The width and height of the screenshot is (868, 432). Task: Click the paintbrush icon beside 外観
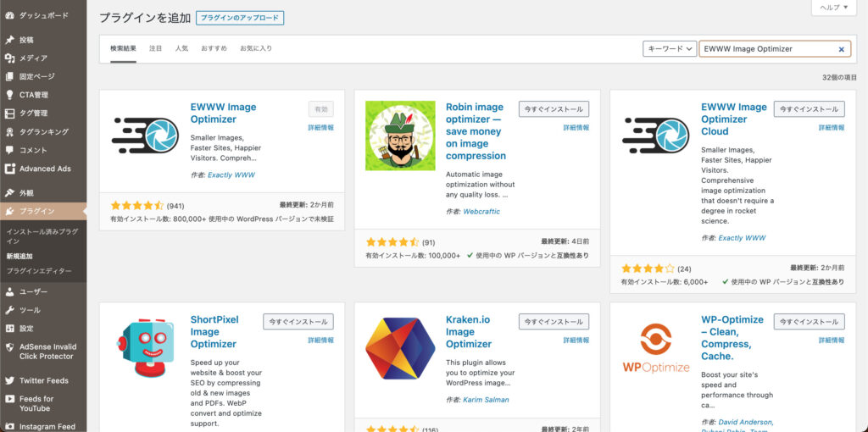(x=8, y=193)
